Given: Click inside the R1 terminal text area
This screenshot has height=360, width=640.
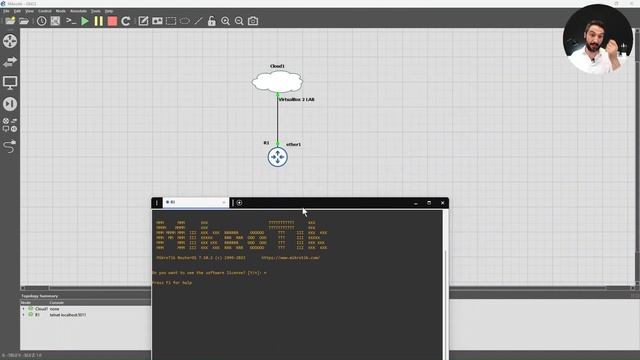Looking at the screenshot, I should (x=297, y=284).
